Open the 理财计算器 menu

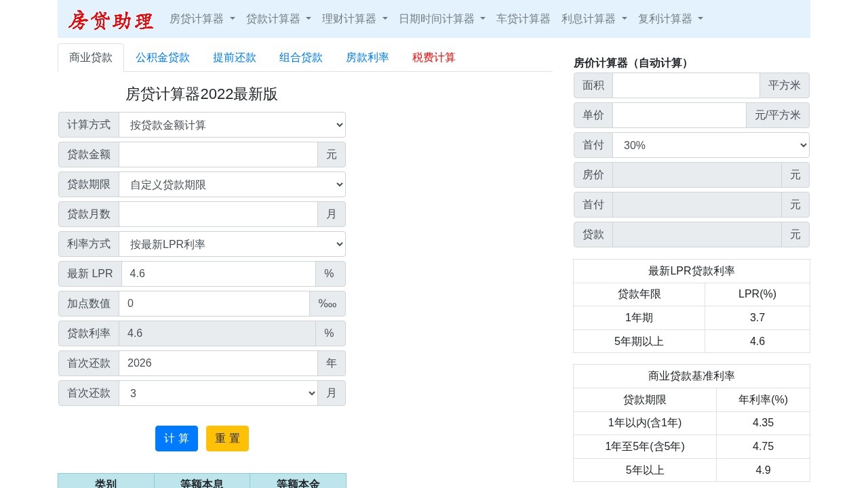click(x=355, y=19)
